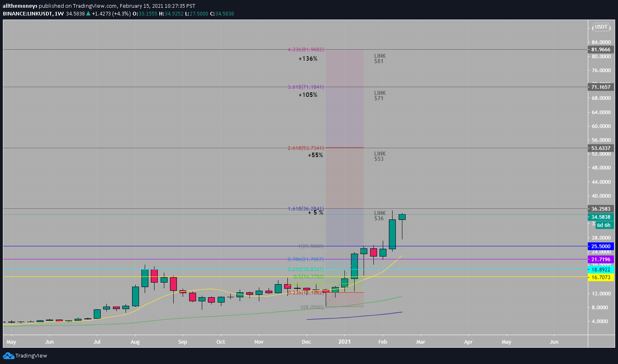The image size is (618, 364).
Task: Click the 53.6337 price axis label
Action: 601,148
